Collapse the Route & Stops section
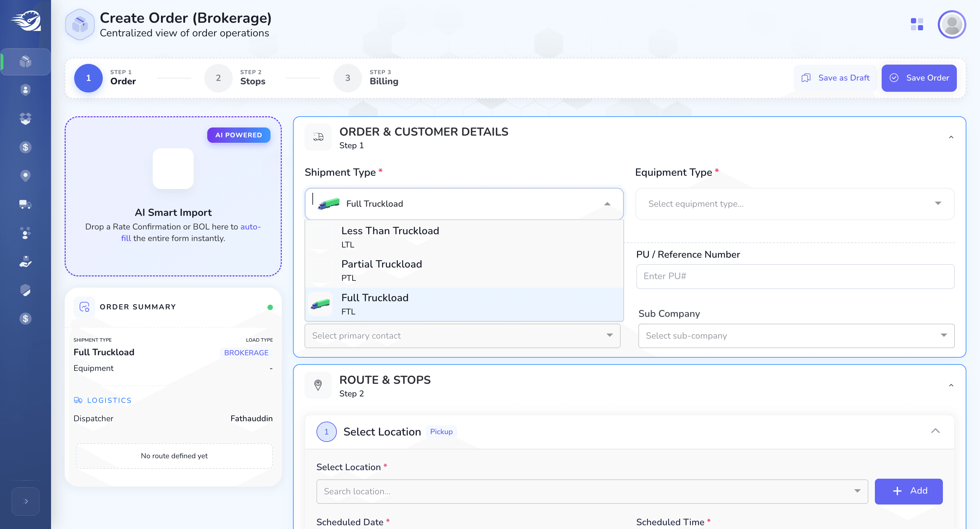Image resolution: width=980 pixels, height=529 pixels. [951, 385]
